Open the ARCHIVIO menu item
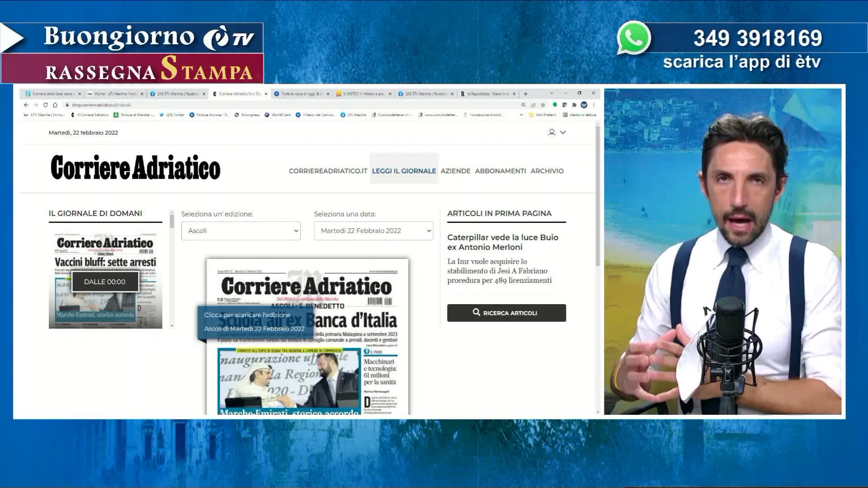 click(x=547, y=171)
